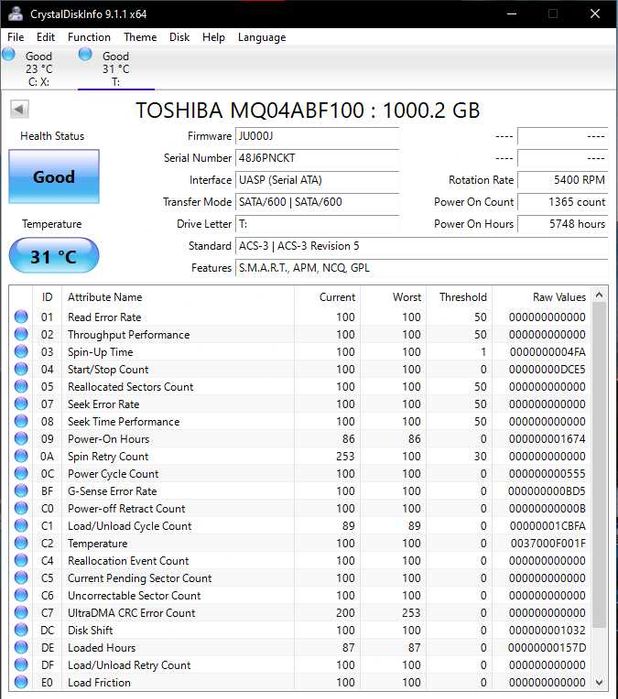The height and width of the screenshot is (699, 618).
Task: Click the TOSHIBA MQ04ABF100 : 1000.2 GB title
Action: [x=308, y=110]
